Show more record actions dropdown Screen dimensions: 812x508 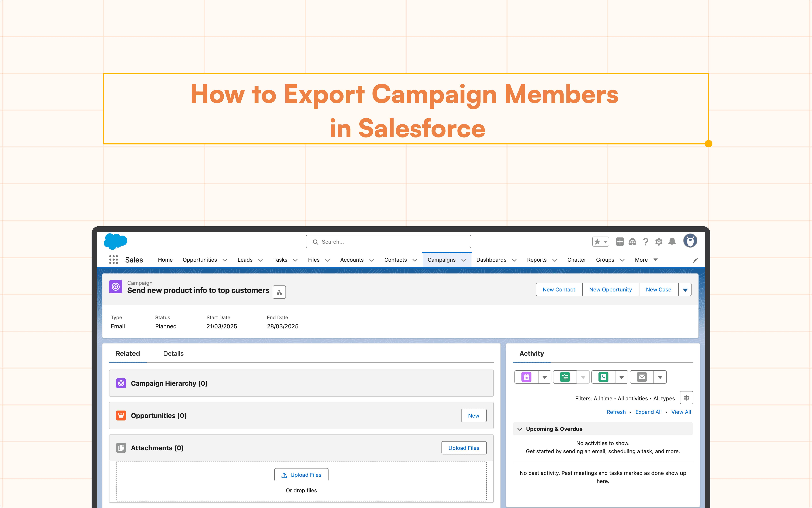click(685, 290)
